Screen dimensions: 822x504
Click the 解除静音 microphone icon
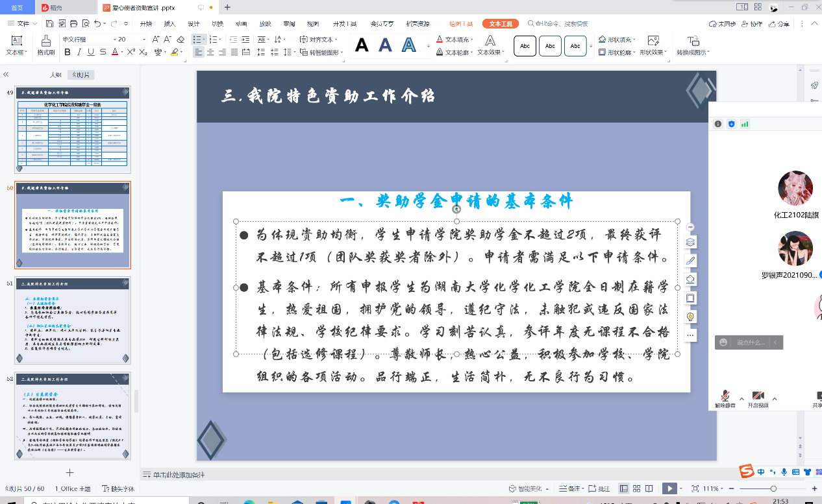pos(725,396)
